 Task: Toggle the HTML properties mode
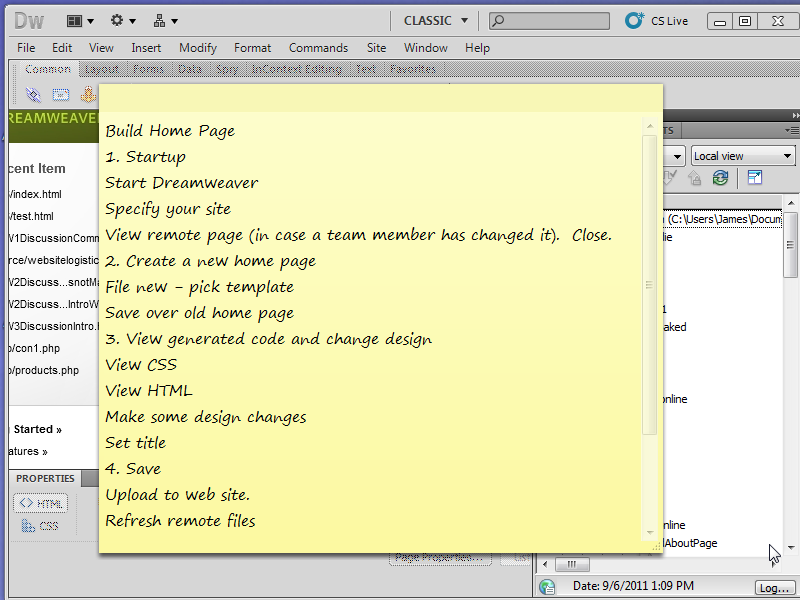click(x=41, y=503)
